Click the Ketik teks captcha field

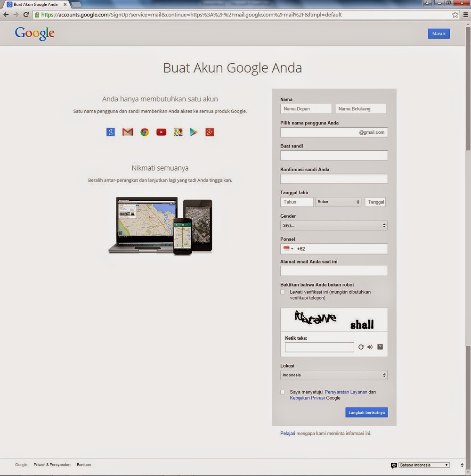click(319, 347)
